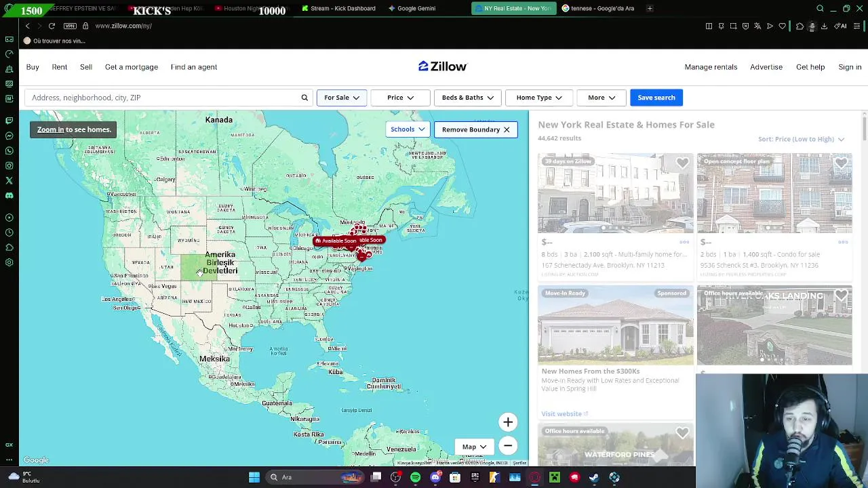Open the For Sale dropdown
Screen dimensions: 868x488
[341, 98]
